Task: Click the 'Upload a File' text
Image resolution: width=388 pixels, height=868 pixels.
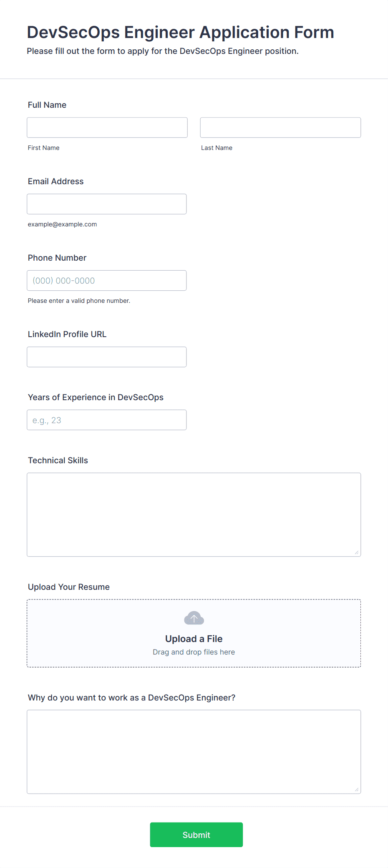Action: [194, 639]
